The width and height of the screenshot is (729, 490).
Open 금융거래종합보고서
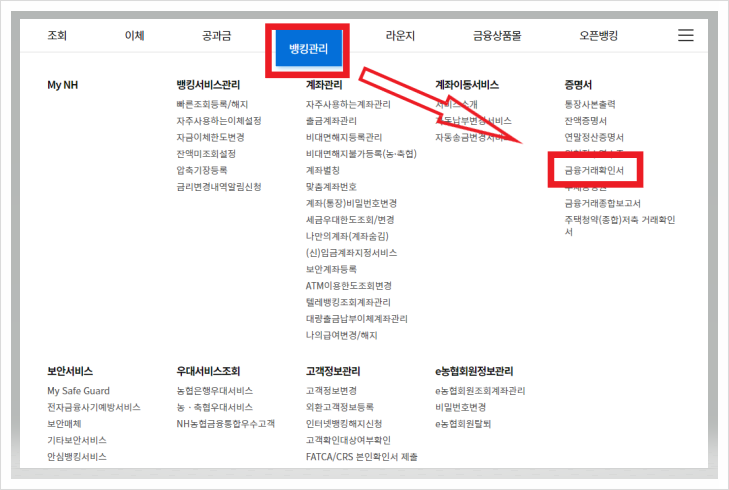[603, 203]
